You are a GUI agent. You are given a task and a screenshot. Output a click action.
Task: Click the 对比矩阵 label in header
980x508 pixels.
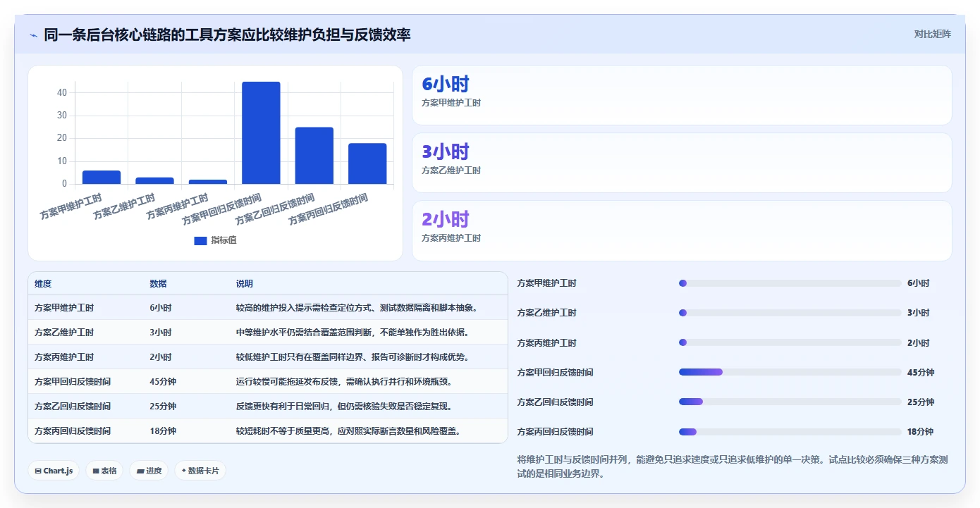tap(932, 34)
